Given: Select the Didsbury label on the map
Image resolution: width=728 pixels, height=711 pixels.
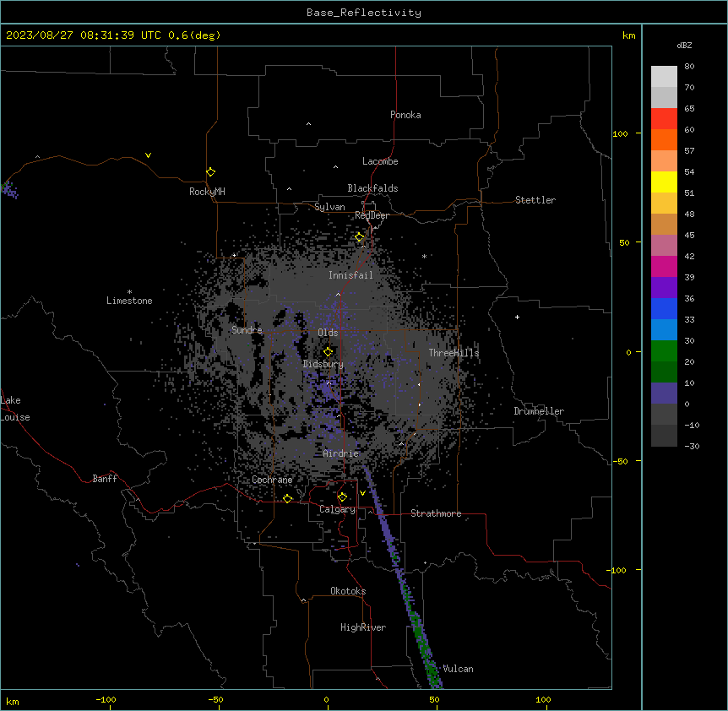Looking at the screenshot, I should (x=323, y=364).
